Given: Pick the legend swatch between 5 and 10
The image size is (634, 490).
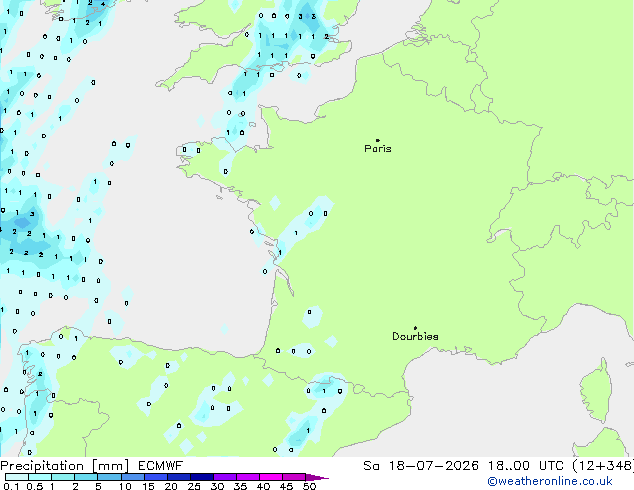Looking at the screenshot, I should click(x=109, y=477).
